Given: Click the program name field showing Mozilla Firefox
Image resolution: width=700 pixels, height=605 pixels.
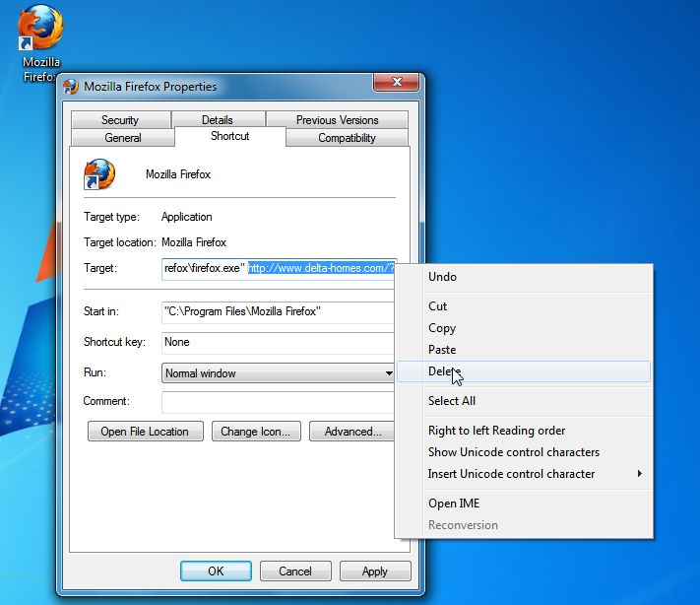Looking at the screenshot, I should coord(178,174).
